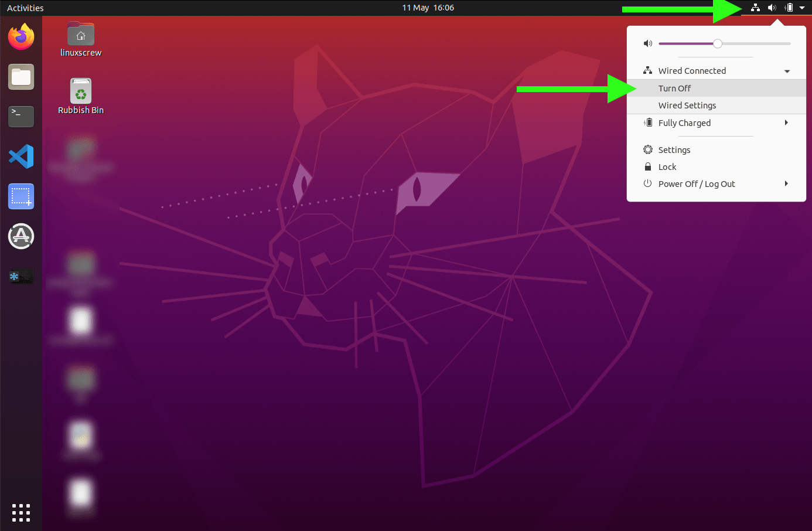
Task: Click the battery icon in the top bar
Action: 788,8
